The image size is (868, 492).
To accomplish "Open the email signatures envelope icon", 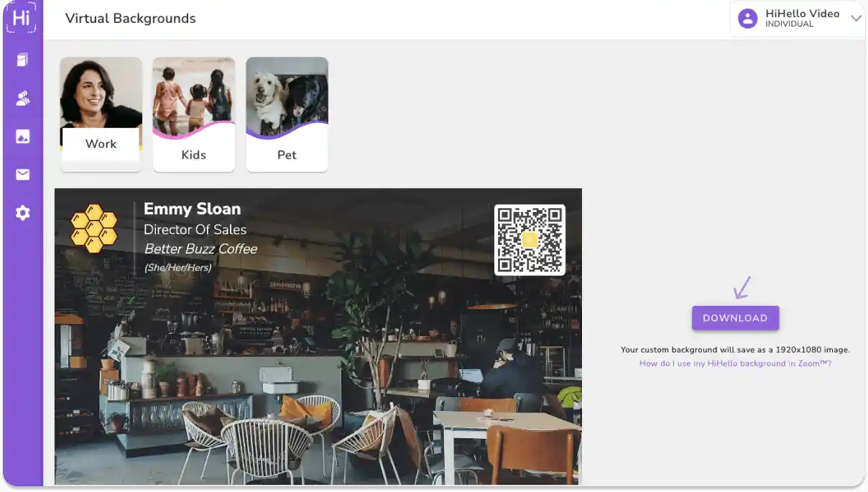I will click(x=22, y=174).
